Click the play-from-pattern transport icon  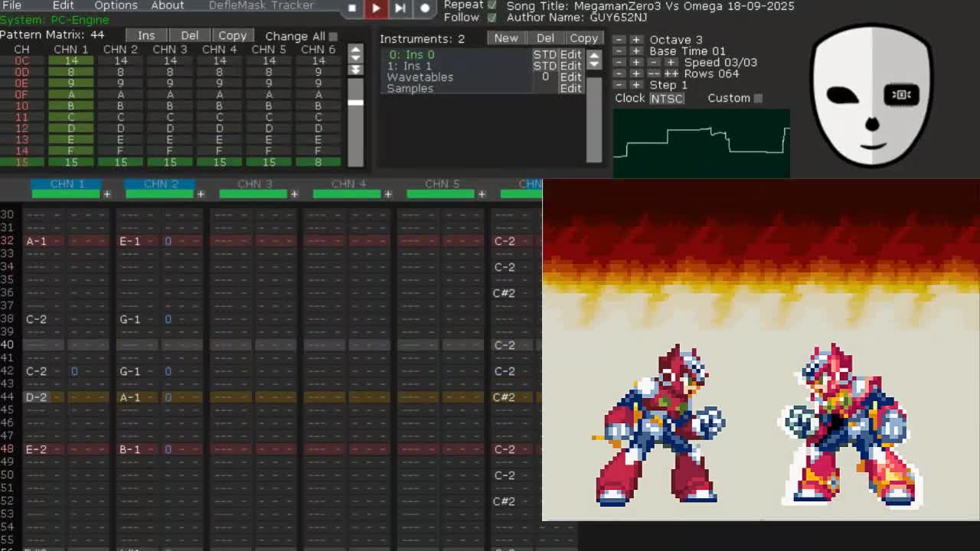point(400,8)
